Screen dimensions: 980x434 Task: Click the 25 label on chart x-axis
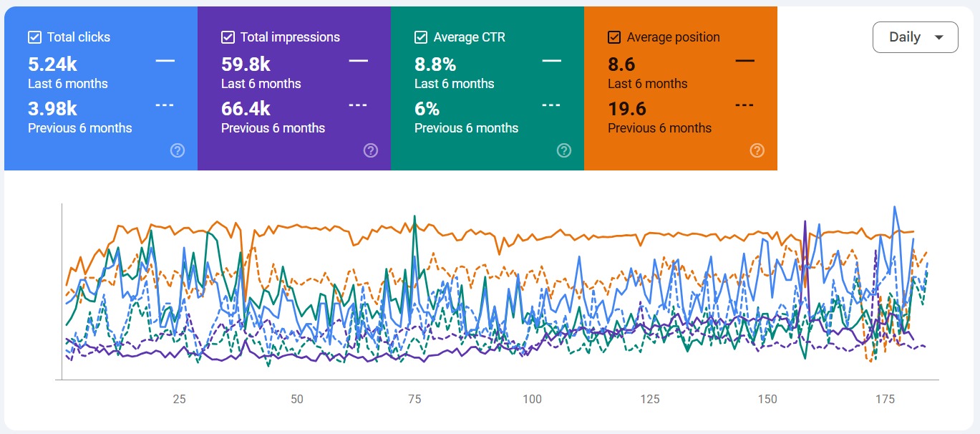point(179,399)
